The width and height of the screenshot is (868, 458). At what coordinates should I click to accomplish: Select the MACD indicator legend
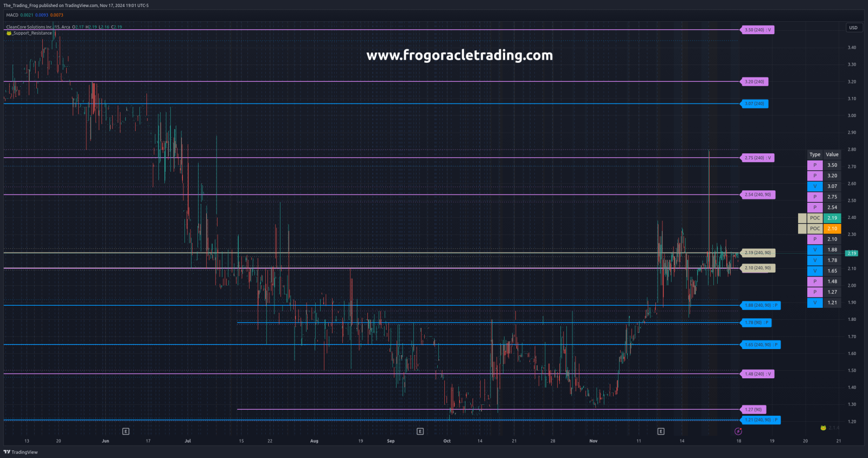tap(12, 15)
